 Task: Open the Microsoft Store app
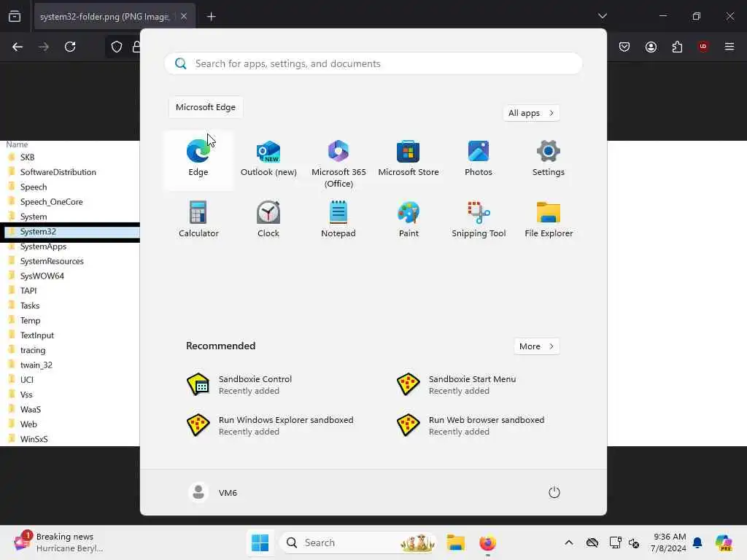pyautogui.click(x=409, y=160)
